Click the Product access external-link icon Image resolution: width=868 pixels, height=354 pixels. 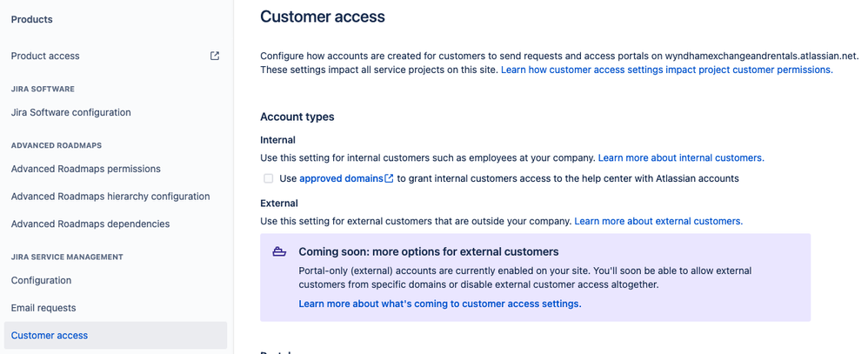pos(215,56)
